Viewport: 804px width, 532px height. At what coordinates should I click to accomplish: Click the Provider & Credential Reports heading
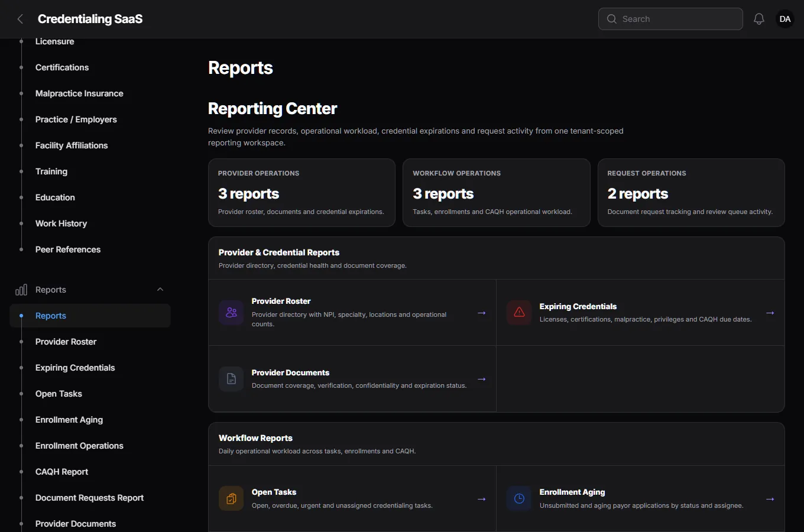(279, 252)
